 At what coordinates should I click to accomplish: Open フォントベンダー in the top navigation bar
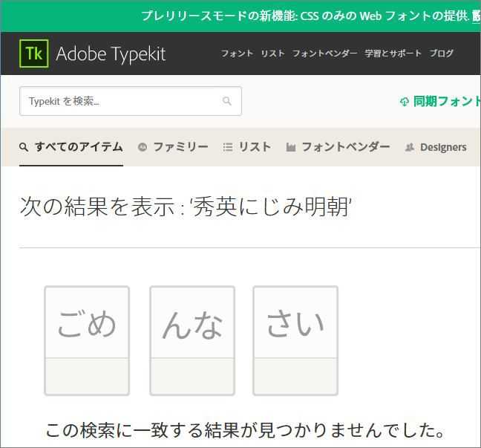pyautogui.click(x=324, y=53)
